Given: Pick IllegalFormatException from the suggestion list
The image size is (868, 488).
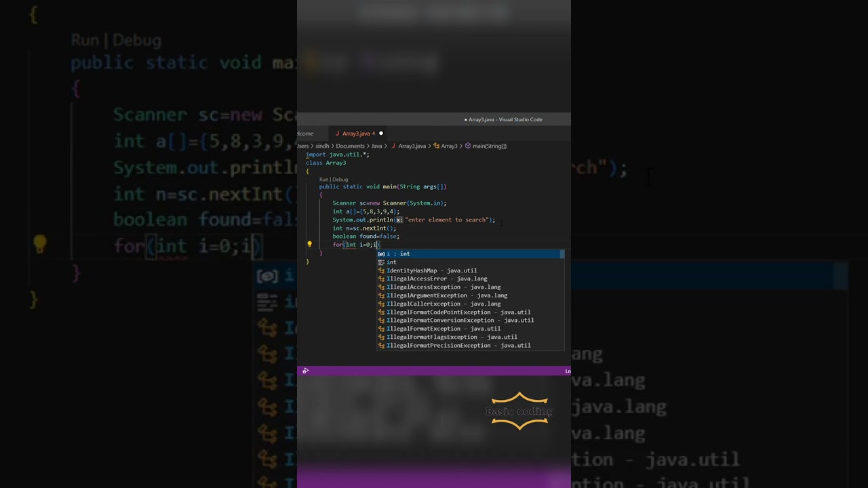Looking at the screenshot, I should tap(470, 329).
